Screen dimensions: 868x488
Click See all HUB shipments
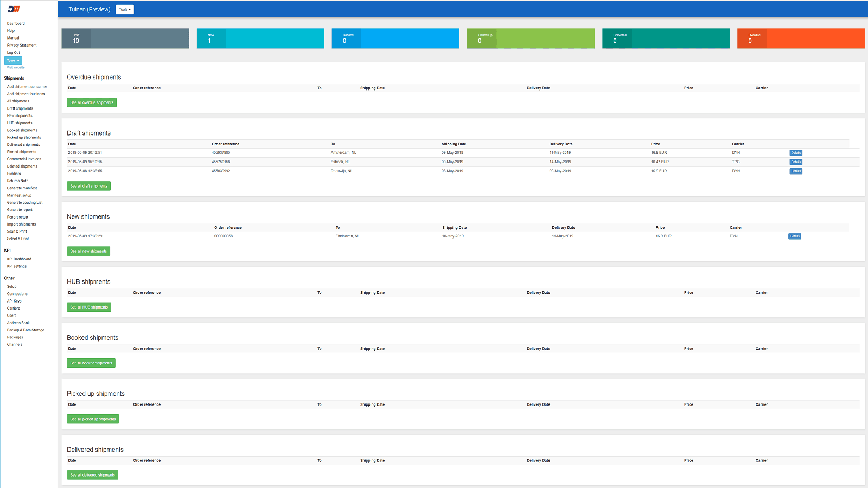pyautogui.click(x=88, y=306)
